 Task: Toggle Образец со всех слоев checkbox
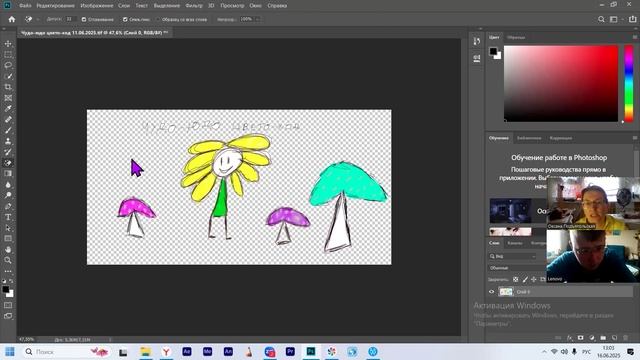point(158,19)
